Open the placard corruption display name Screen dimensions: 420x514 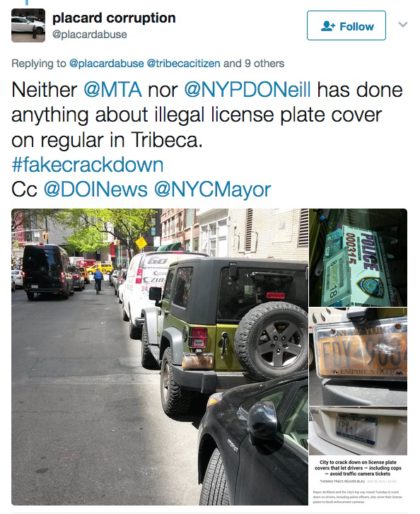click(114, 18)
